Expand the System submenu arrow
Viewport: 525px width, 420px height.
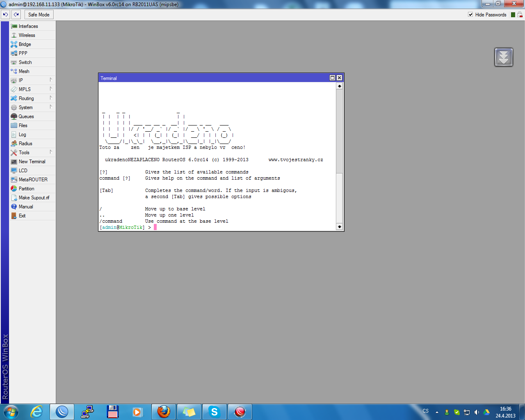point(51,107)
